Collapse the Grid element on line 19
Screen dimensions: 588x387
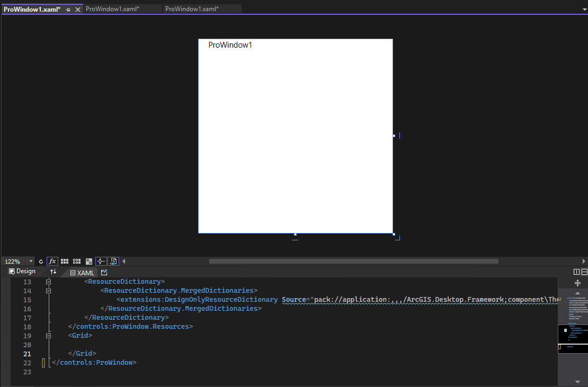pos(48,335)
